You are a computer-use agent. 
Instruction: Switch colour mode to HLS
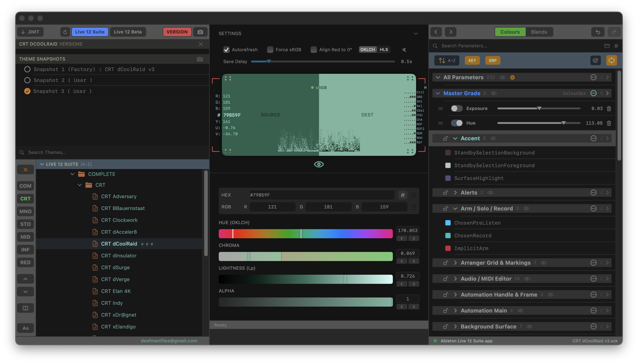pos(383,50)
